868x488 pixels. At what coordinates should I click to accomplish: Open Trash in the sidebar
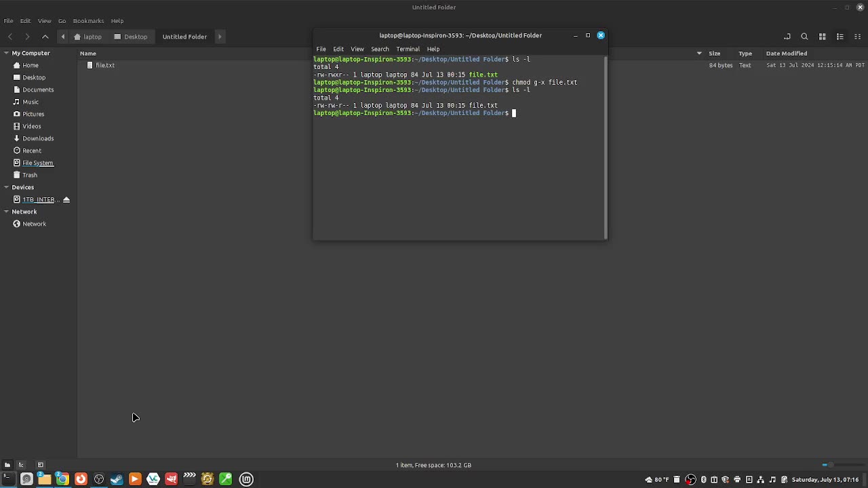coord(30,175)
